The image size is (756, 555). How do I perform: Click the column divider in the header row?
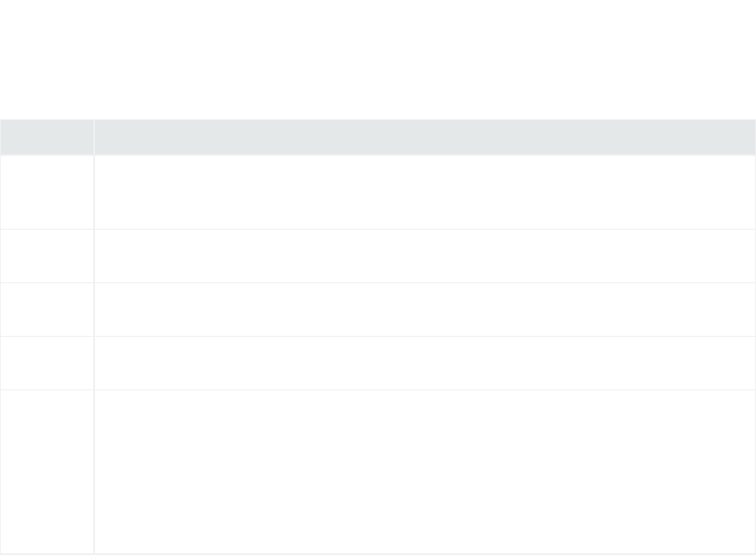tap(94, 137)
